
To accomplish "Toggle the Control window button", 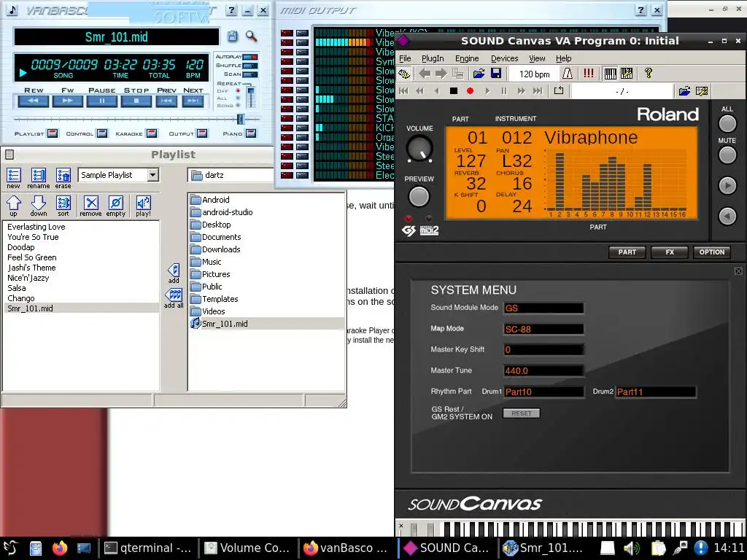I will [102, 133].
